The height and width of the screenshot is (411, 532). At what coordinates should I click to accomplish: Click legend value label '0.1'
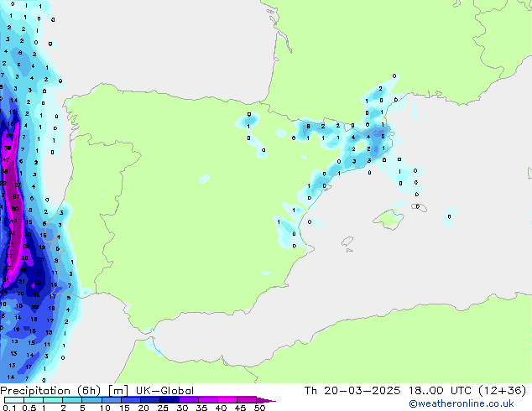(9, 408)
